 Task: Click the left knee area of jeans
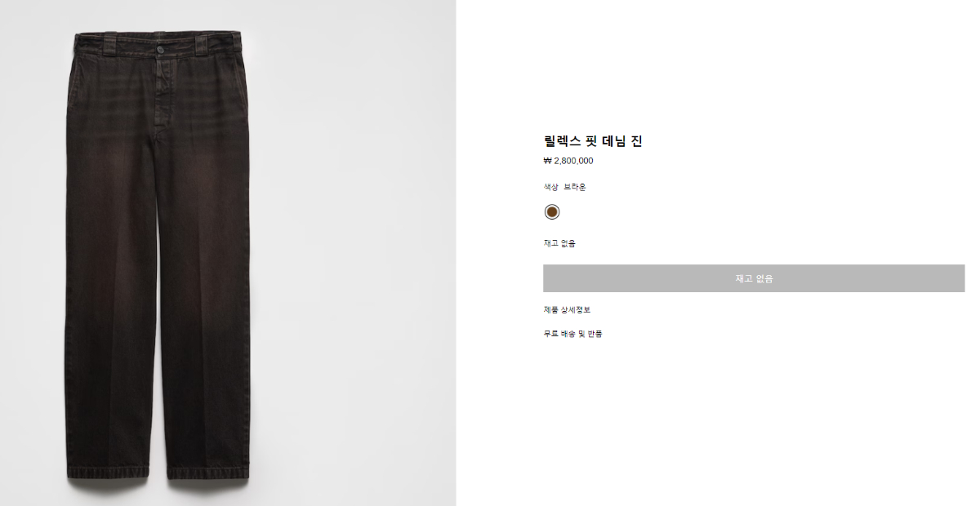(110, 277)
